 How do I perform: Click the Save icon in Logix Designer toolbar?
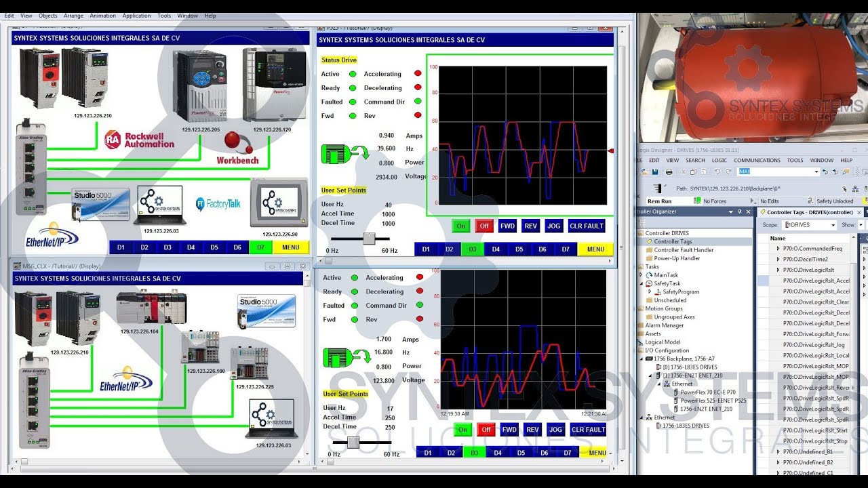pos(655,172)
